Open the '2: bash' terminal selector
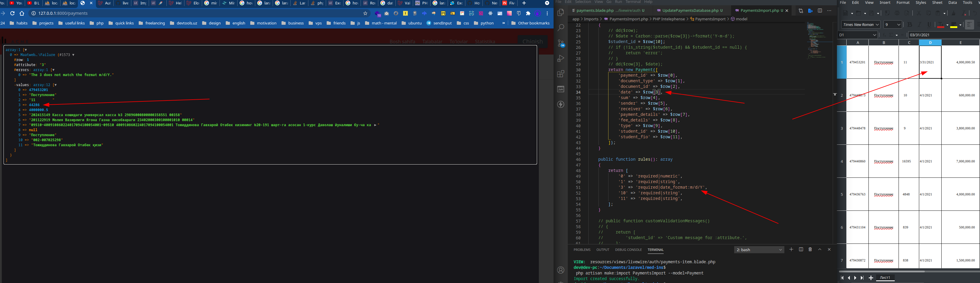Viewport: 980px width, 283px height. point(759,250)
